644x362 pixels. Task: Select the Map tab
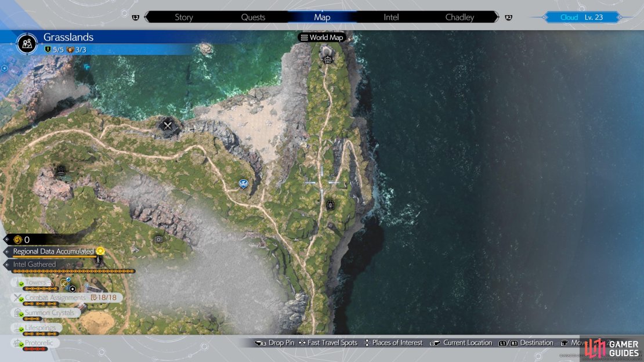click(x=322, y=17)
